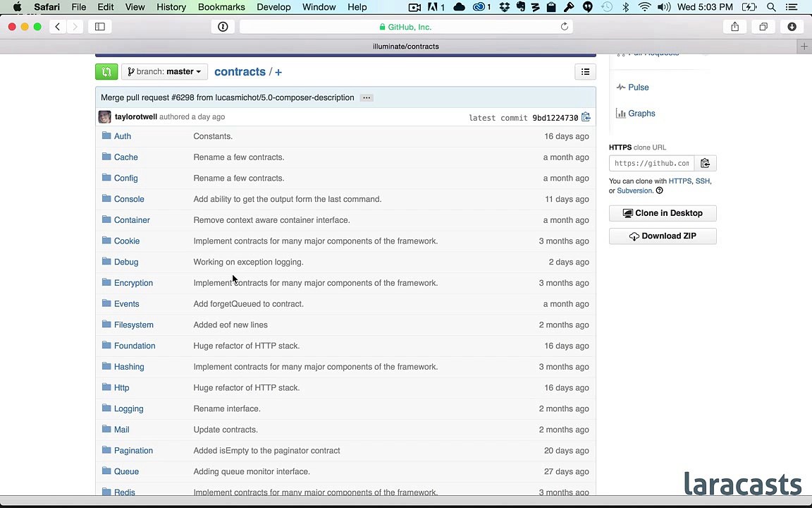The image size is (812, 508).
Task: Open the Filesystem folder
Action: pos(134,325)
